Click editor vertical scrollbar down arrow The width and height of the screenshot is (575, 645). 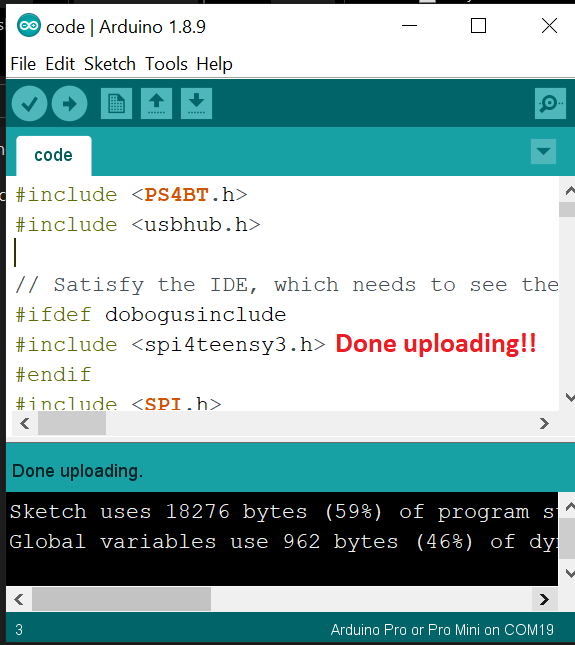569,397
